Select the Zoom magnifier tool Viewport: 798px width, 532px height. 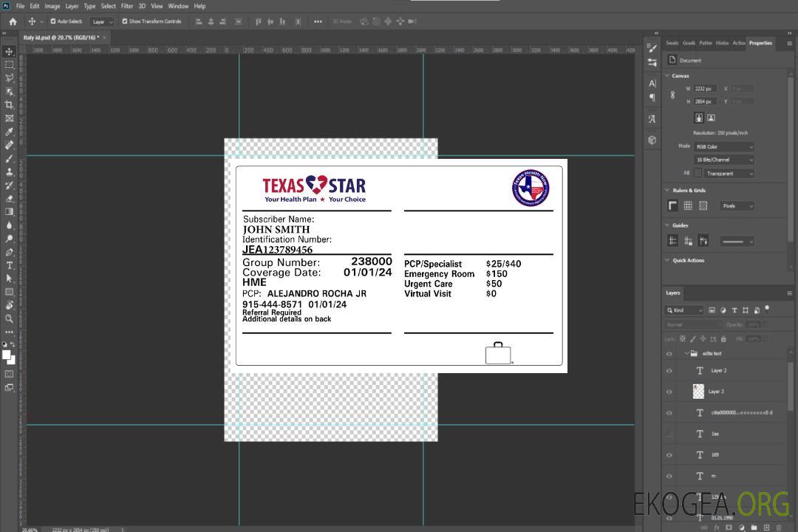(9, 318)
